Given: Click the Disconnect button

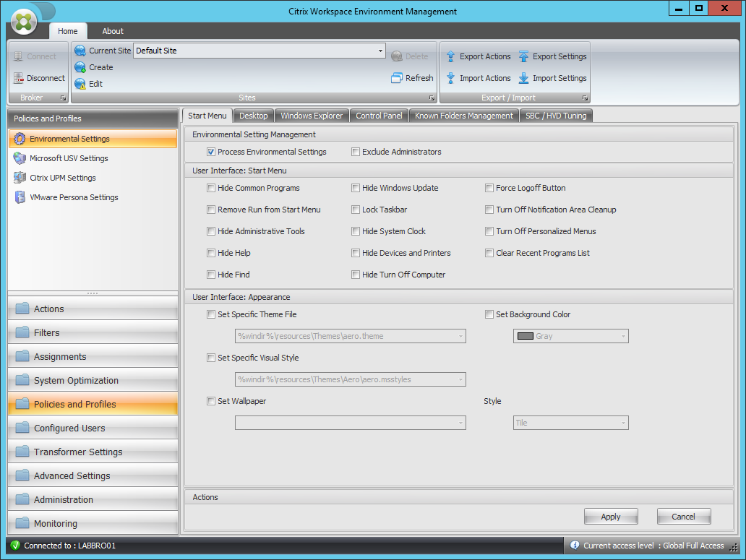Looking at the screenshot, I should click(38, 78).
